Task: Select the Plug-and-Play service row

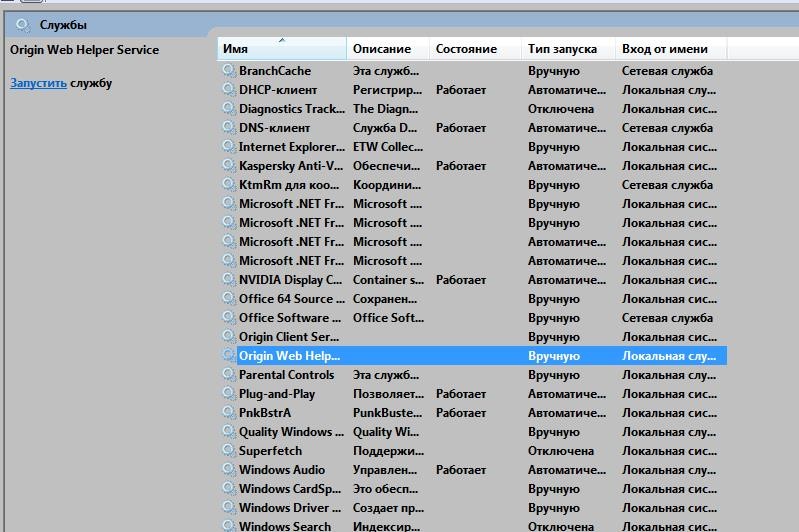Action: (277, 394)
